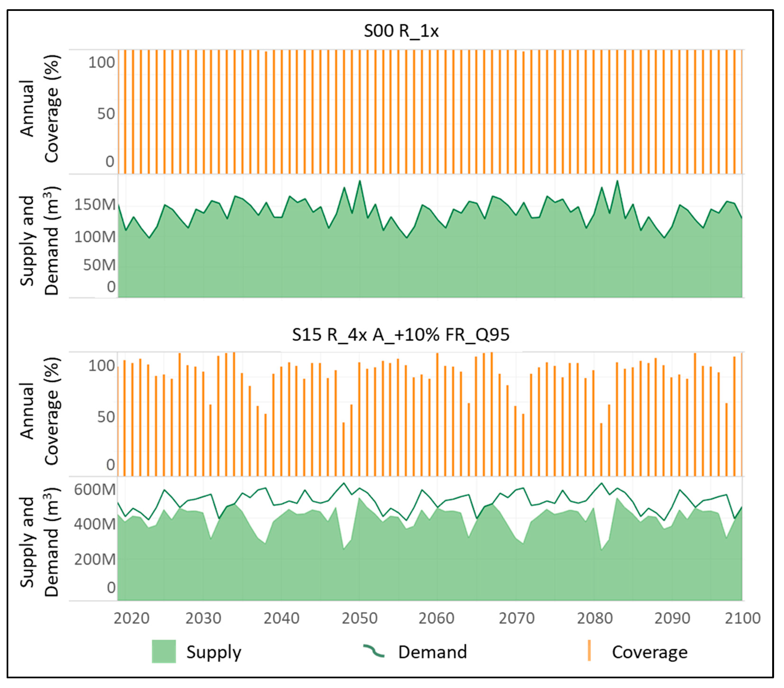Click the S15 R_4x A_+10% FR_Q95 title
Screen dimensions: 784x688
[401, 334]
